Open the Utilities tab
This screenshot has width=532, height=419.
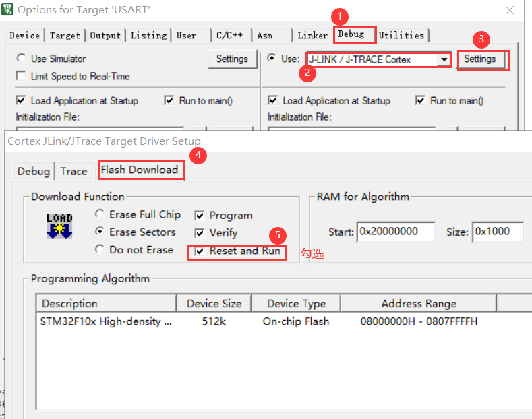pos(402,35)
